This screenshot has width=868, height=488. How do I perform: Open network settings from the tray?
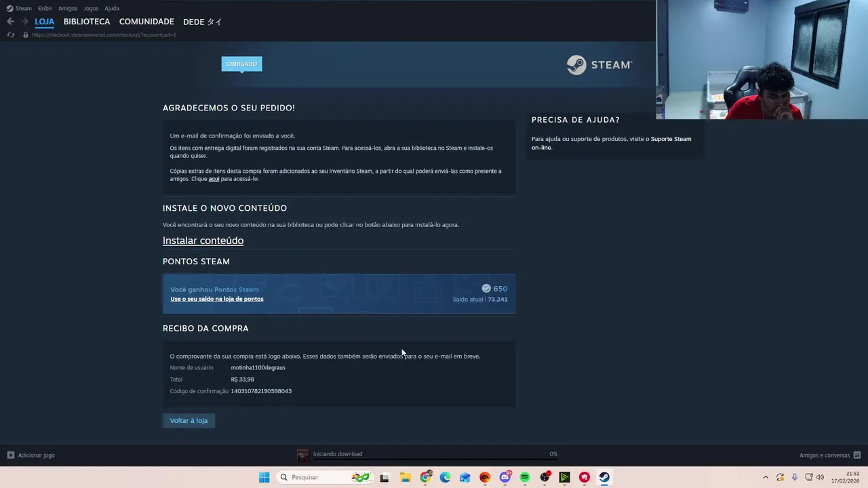(809, 477)
